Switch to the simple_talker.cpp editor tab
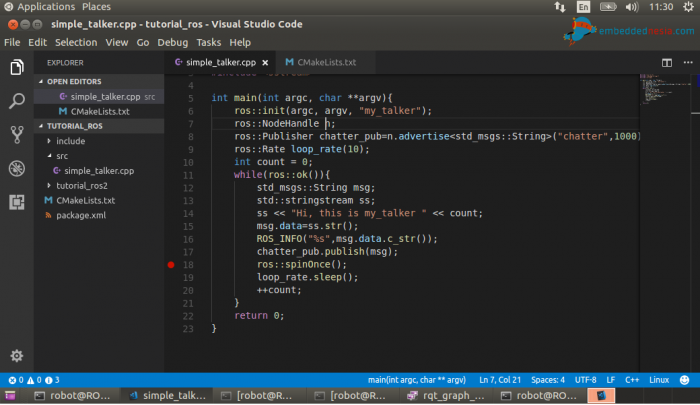The width and height of the screenshot is (700, 405). pos(221,63)
